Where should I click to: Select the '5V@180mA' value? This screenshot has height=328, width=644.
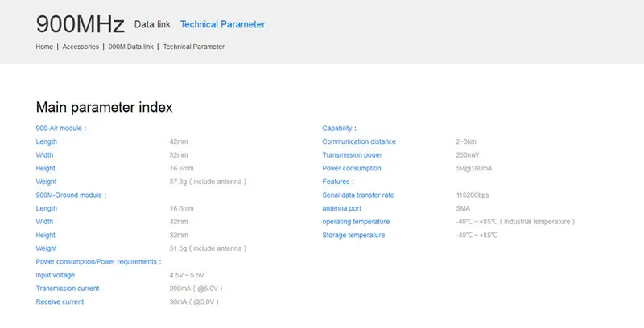(474, 169)
